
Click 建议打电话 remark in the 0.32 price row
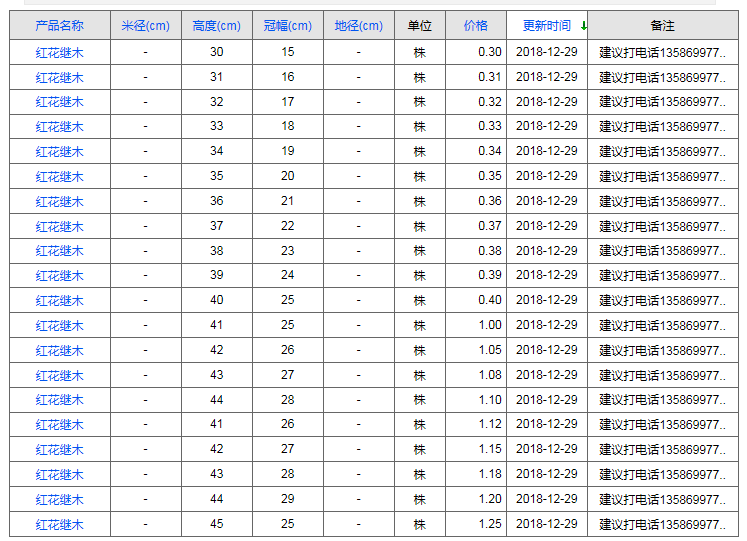[663, 102]
